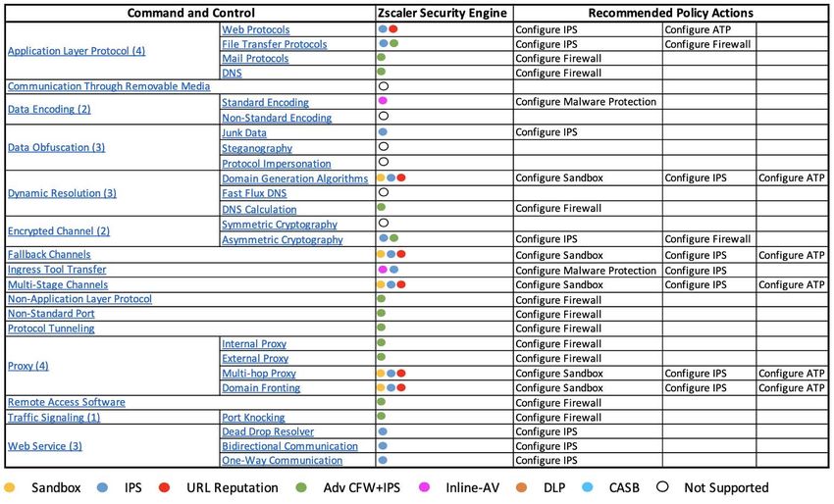Image resolution: width=834 pixels, height=504 pixels.
Task: Click the Internal Proxy link
Action: click(x=254, y=344)
